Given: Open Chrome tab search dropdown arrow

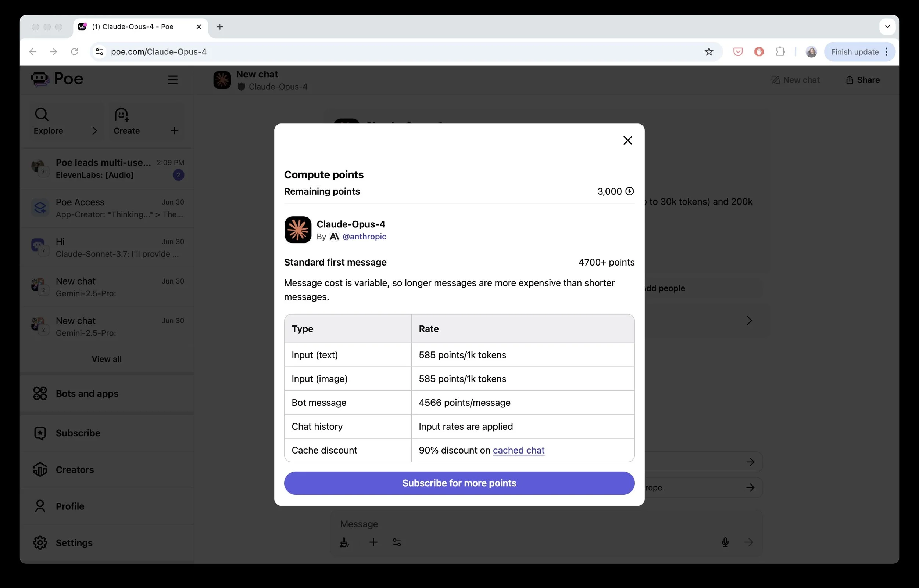Looking at the screenshot, I should click(x=887, y=27).
